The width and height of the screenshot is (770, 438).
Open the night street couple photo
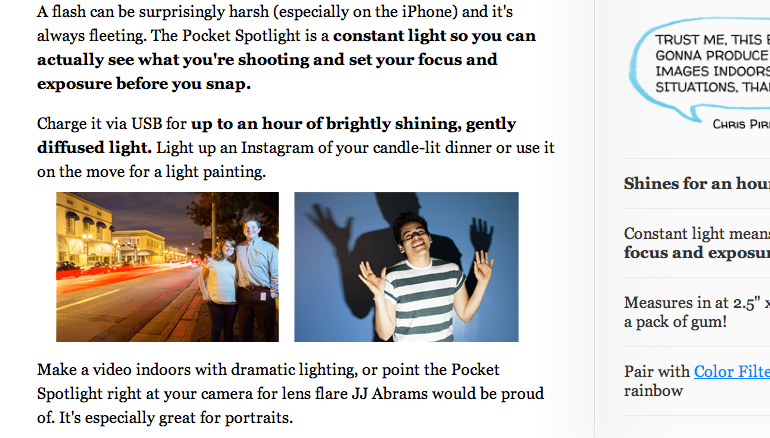pyautogui.click(x=167, y=267)
